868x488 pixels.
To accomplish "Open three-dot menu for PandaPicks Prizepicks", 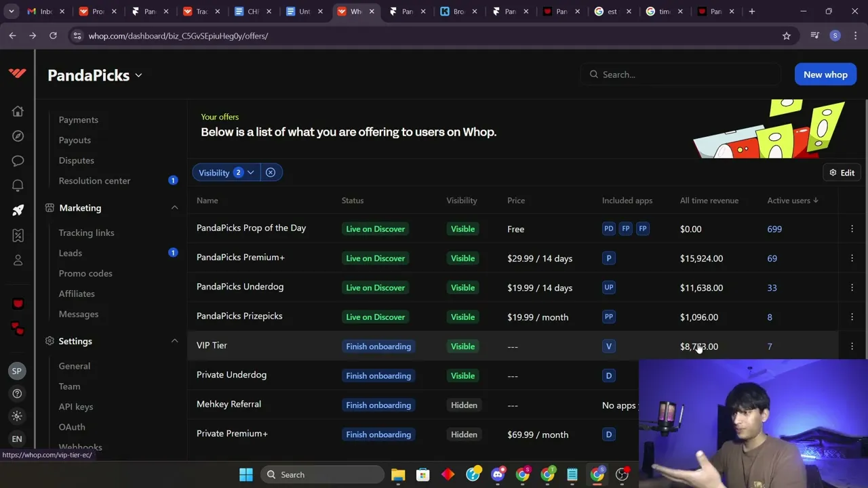I will [x=852, y=317].
